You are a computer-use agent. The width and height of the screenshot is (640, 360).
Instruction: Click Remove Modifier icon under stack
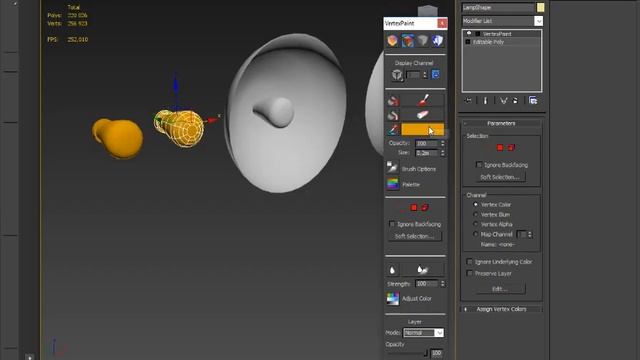tap(515, 100)
